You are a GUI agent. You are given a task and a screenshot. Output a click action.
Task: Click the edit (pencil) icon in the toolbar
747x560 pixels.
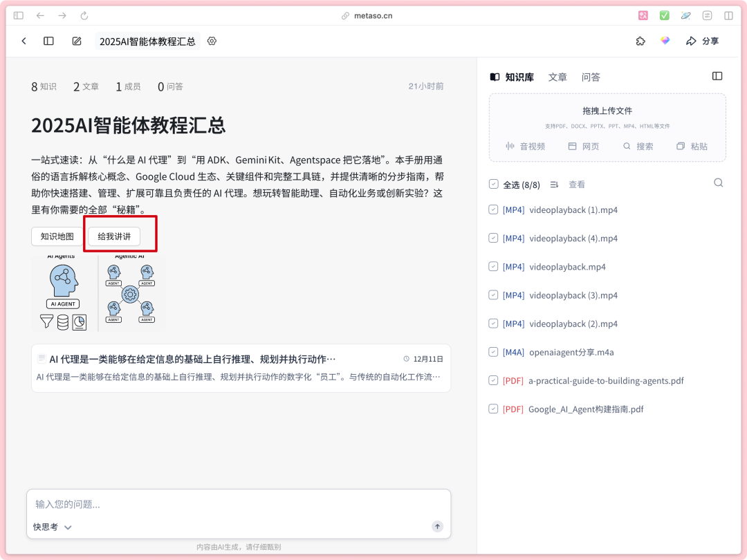[77, 41]
